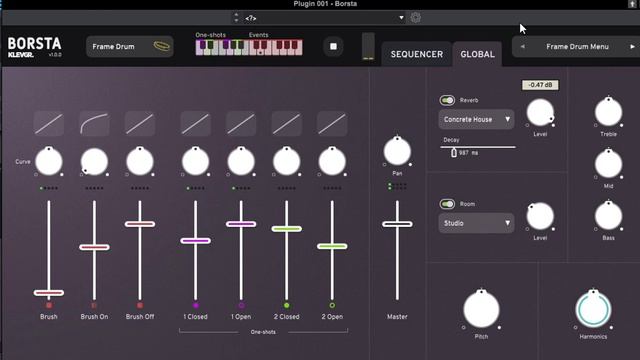Click the Brush volume fader handle
Screen dimensions: 640x360
coord(49,293)
